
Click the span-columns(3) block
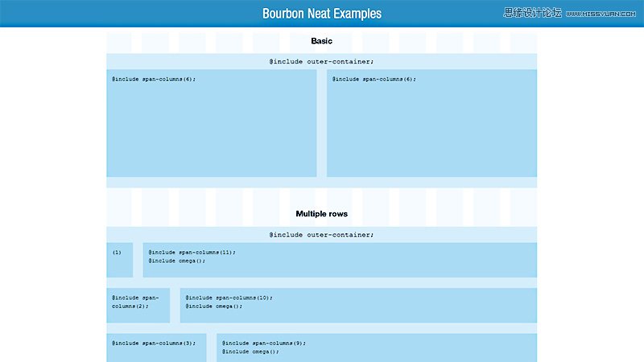coord(153,343)
